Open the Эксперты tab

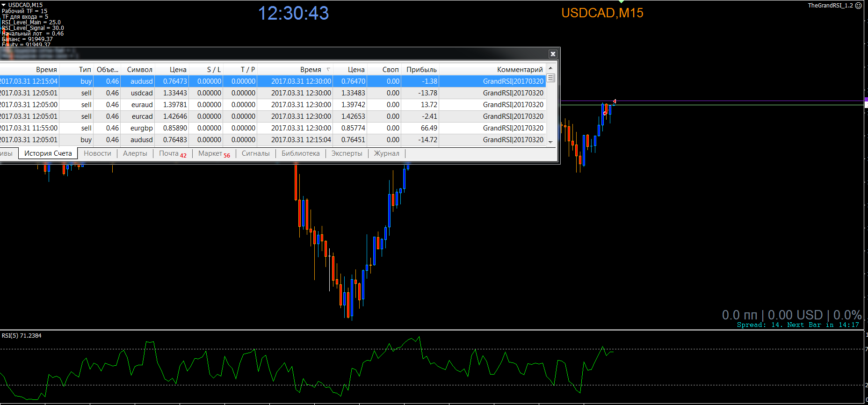point(347,153)
